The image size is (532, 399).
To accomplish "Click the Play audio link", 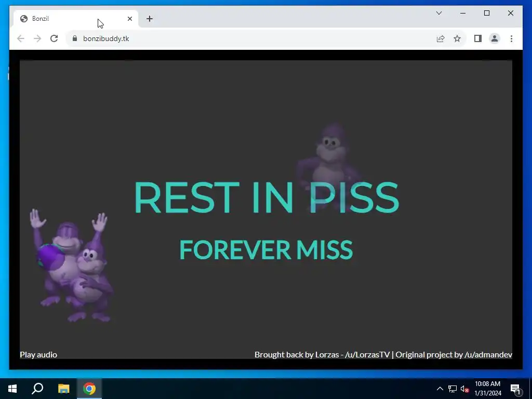I will [38, 354].
